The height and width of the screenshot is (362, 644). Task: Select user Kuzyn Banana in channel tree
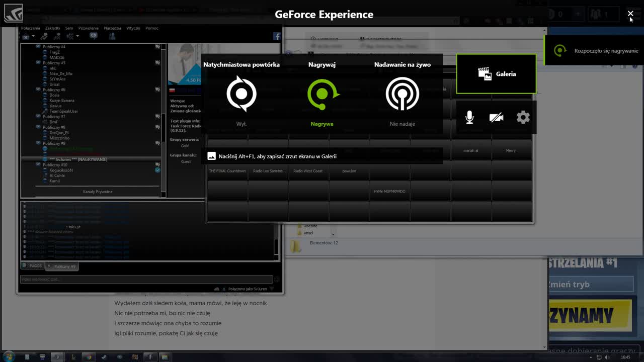[61, 101]
